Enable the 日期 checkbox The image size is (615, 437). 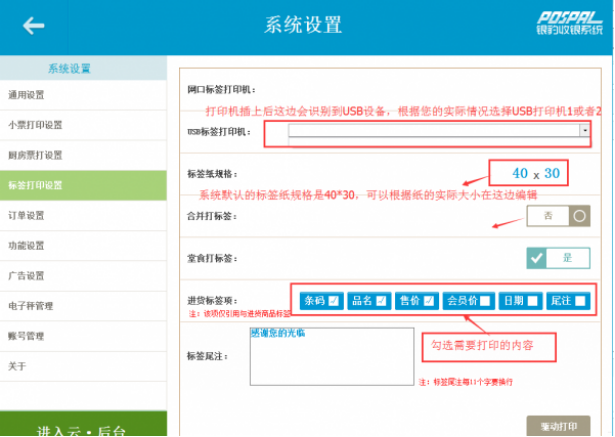click(533, 300)
